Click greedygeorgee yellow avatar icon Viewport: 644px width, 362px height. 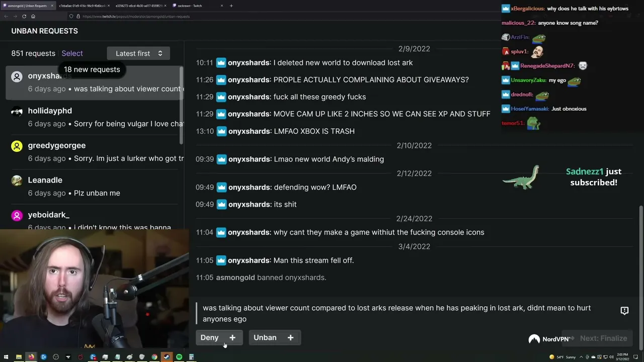(x=17, y=146)
